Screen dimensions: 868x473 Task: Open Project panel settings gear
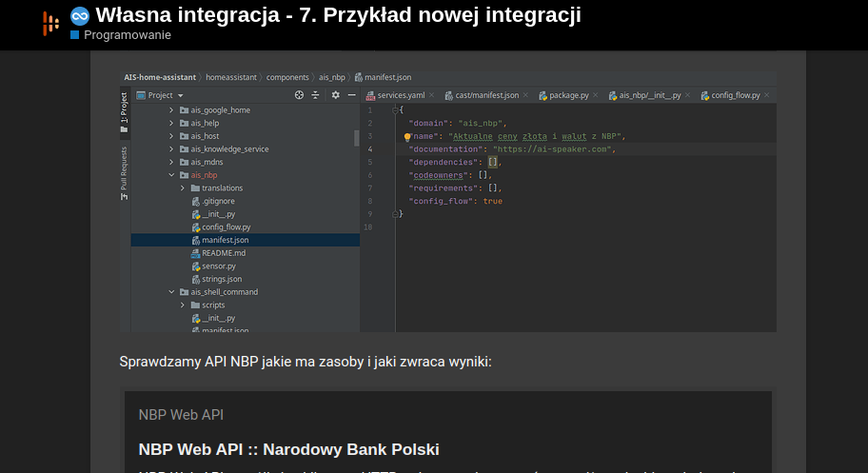pos(335,95)
